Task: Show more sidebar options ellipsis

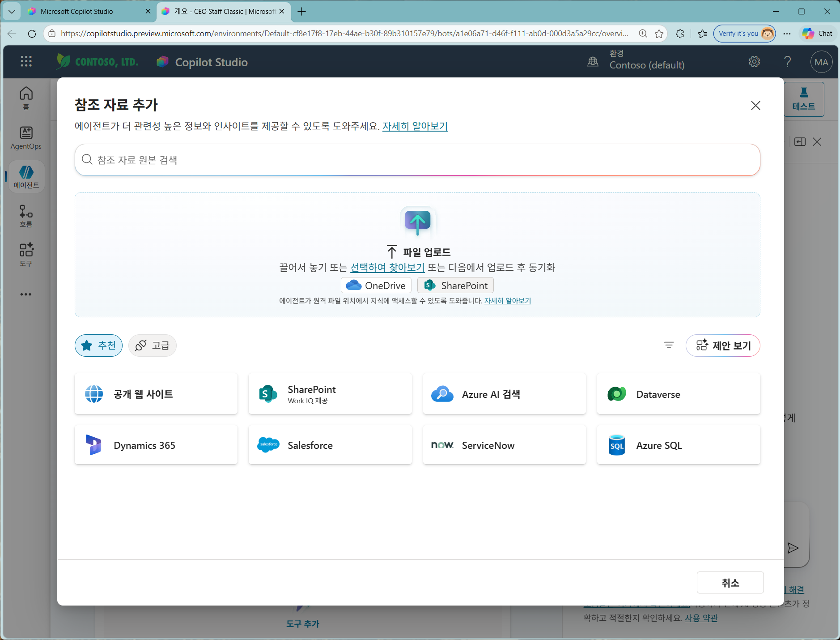Action: (26, 294)
